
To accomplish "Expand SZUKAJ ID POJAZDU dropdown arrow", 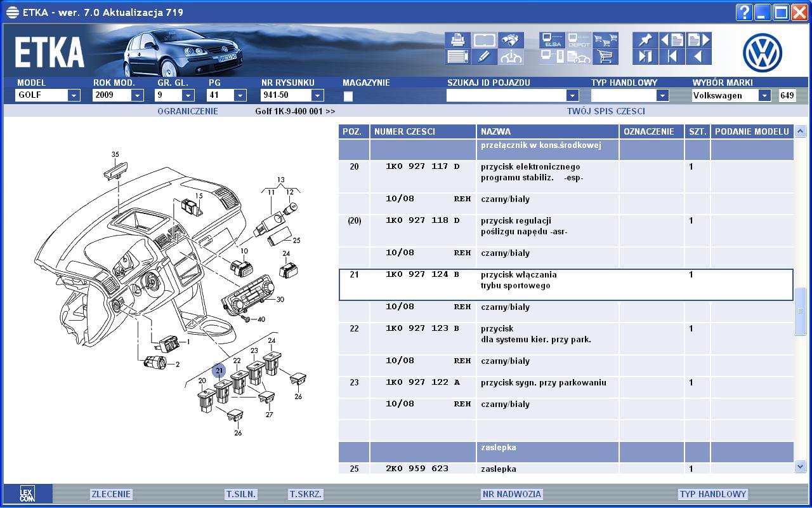I will (x=572, y=96).
